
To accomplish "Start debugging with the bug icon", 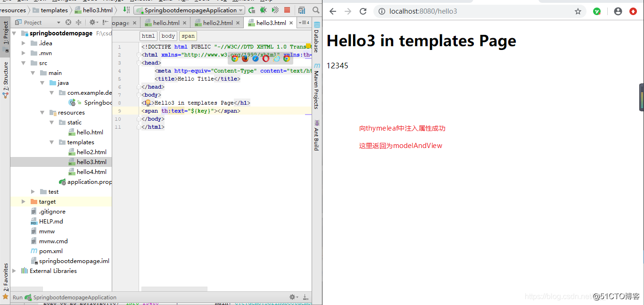I will point(264,10).
